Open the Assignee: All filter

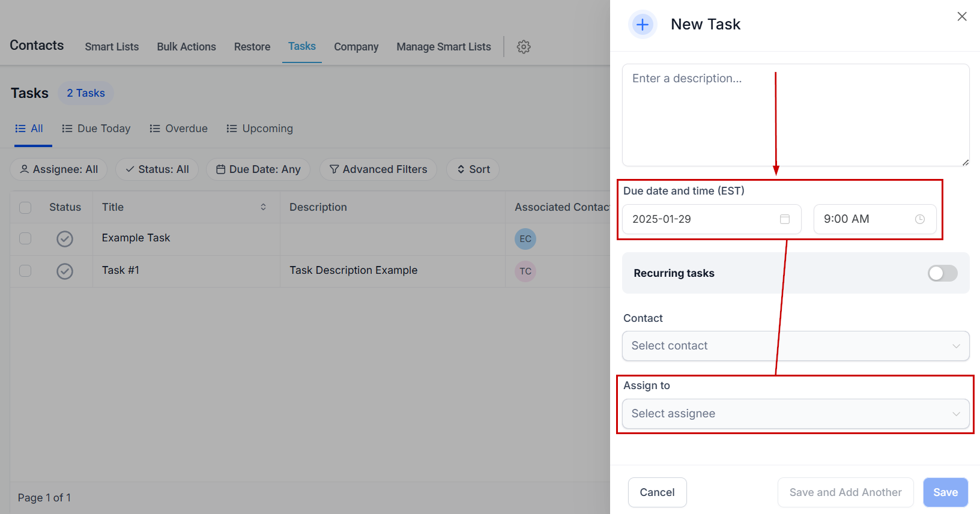59,169
